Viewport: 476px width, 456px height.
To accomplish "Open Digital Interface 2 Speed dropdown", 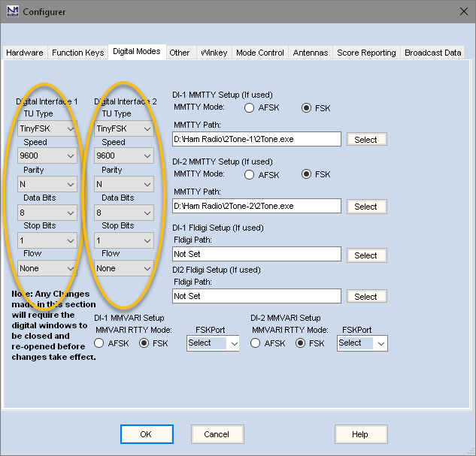I will [x=124, y=156].
